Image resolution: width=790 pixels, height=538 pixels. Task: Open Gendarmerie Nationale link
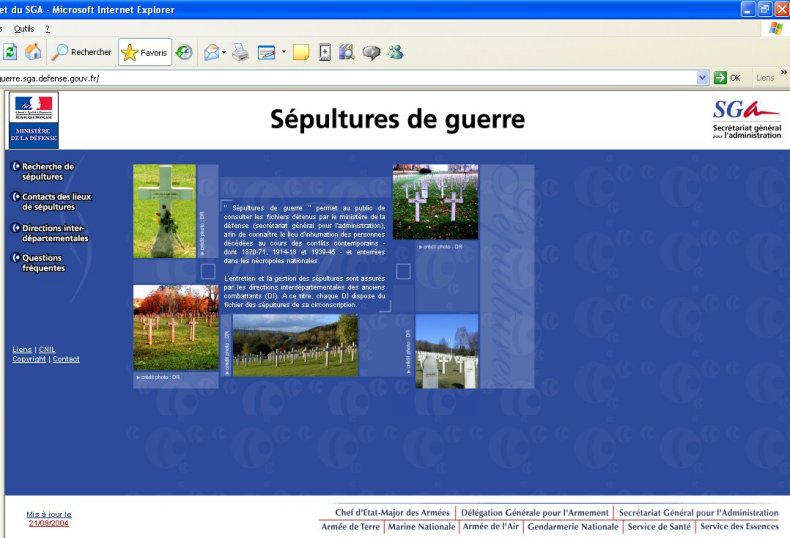[x=573, y=526]
